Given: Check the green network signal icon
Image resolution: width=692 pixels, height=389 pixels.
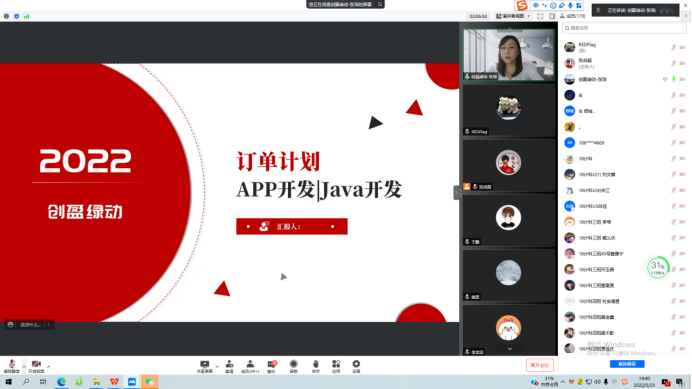Looking at the screenshot, I should pos(26,16).
